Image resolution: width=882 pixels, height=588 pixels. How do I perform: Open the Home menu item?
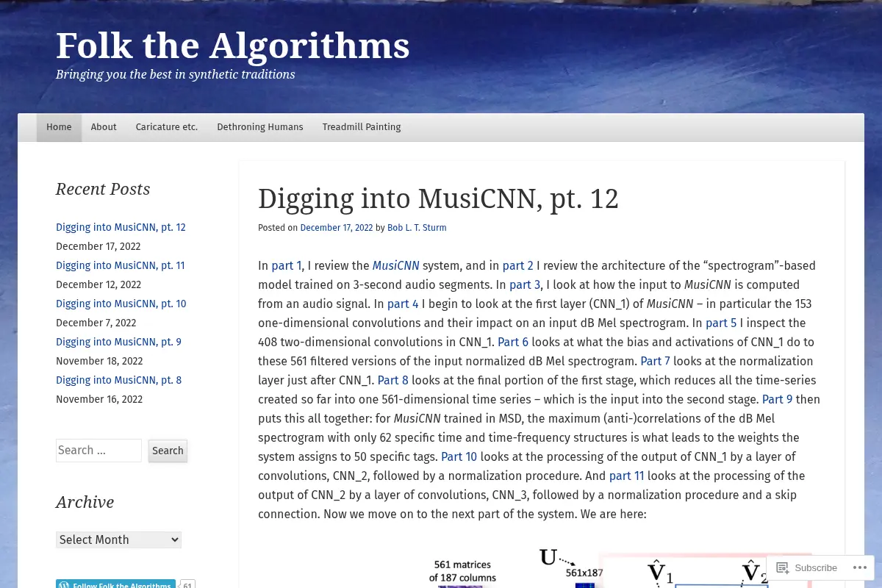pyautogui.click(x=59, y=127)
